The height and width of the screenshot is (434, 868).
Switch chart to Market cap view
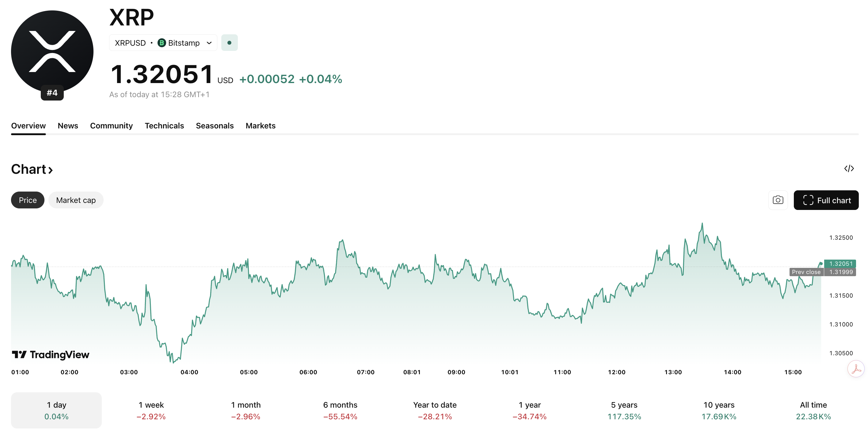76,200
